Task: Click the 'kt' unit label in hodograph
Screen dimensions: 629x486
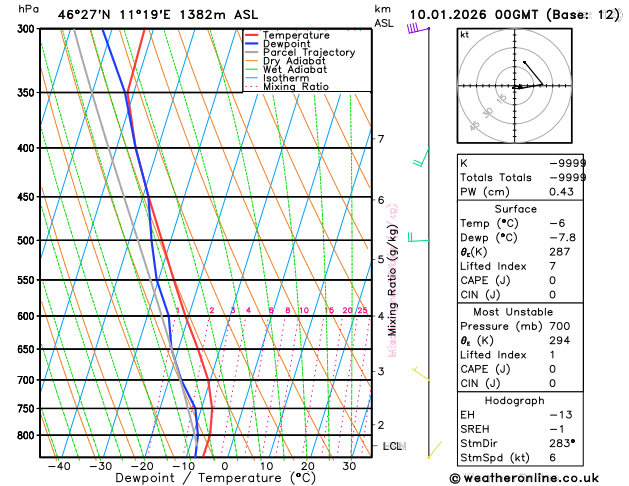Action: tap(465, 35)
